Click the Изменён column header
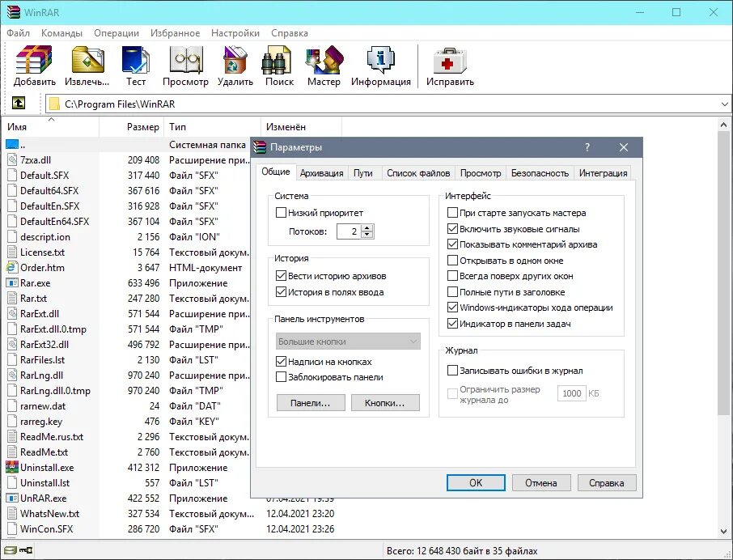Image resolution: width=733 pixels, height=560 pixels. (301, 127)
